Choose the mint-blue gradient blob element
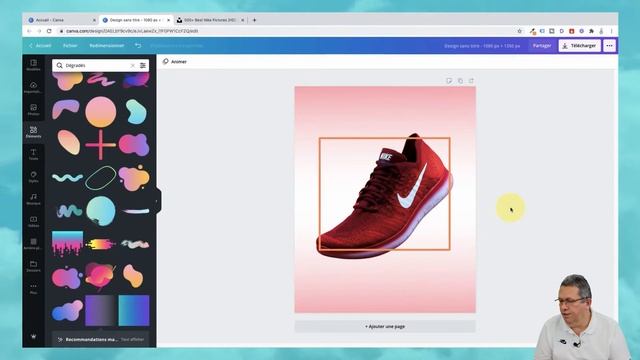Image resolution: width=640 pixels, height=360 pixels. coord(136,111)
